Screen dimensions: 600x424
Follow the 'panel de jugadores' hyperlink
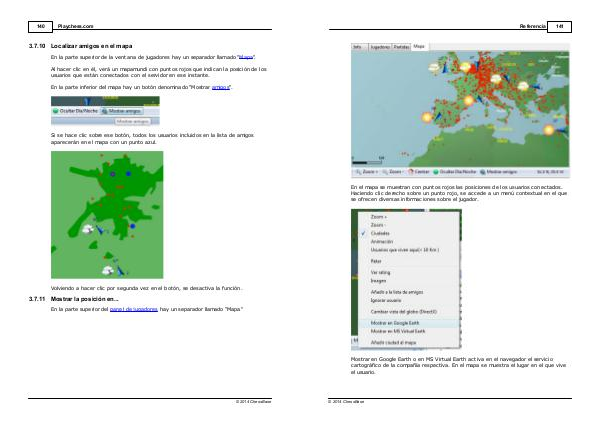point(132,309)
